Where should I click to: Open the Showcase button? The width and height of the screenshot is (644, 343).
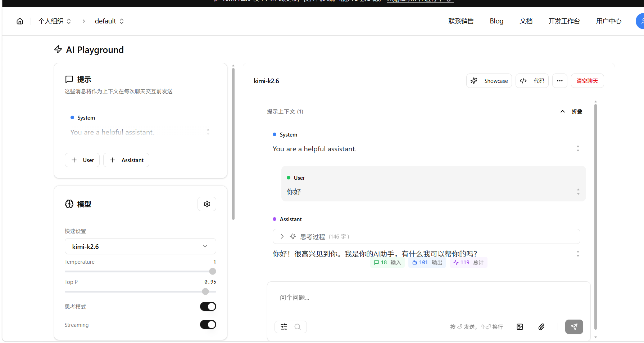(x=489, y=81)
